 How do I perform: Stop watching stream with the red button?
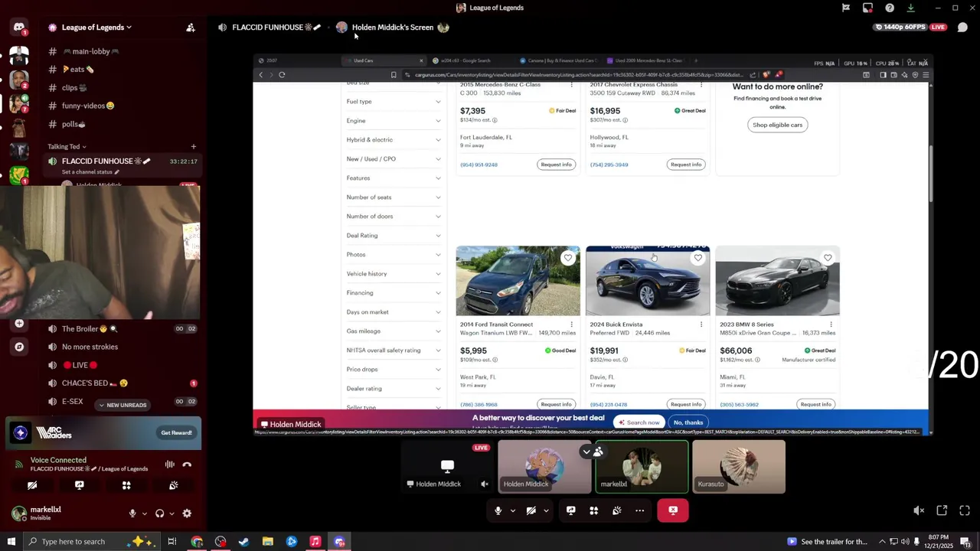coord(673,510)
